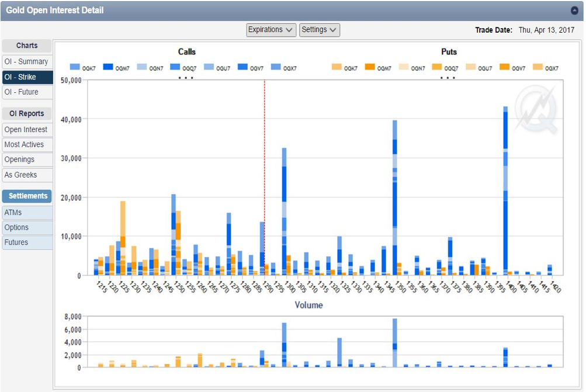This screenshot has width=586, height=392.
Task: Click the call bar at strike 1300
Action: pyautogui.click(x=284, y=211)
